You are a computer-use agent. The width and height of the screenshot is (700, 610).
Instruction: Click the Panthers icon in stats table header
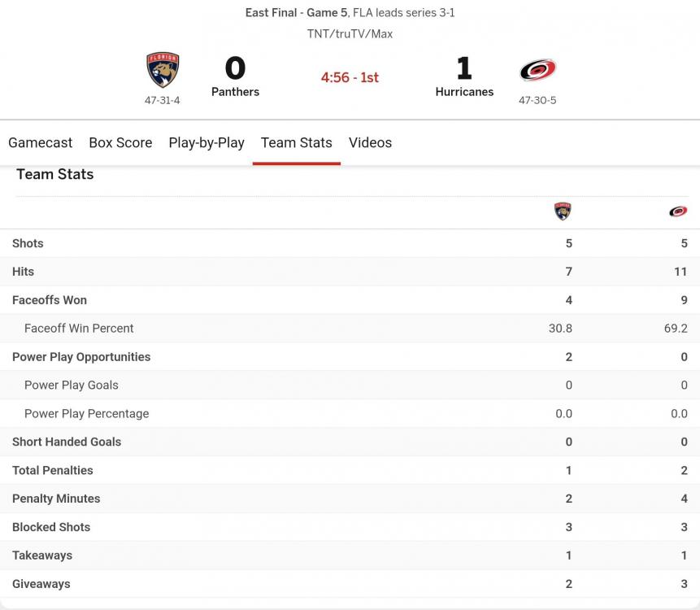pyautogui.click(x=563, y=211)
